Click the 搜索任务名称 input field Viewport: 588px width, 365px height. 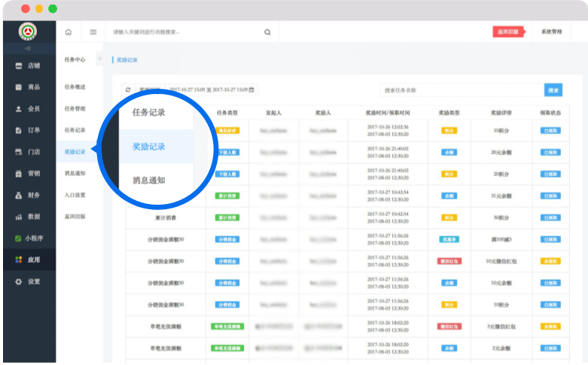coord(459,90)
